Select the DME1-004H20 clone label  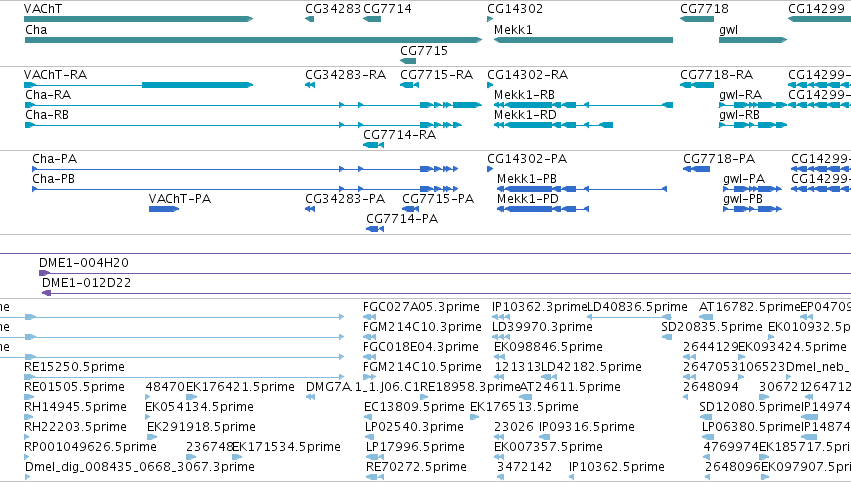coord(84,263)
